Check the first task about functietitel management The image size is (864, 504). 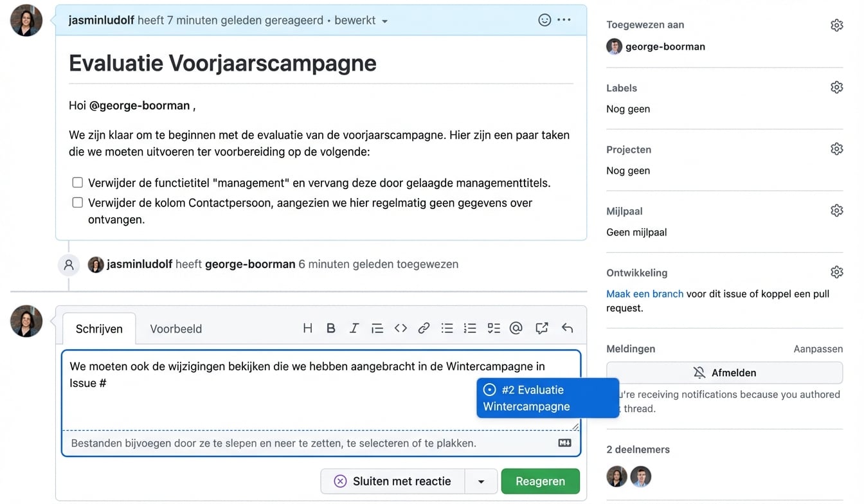tap(77, 182)
